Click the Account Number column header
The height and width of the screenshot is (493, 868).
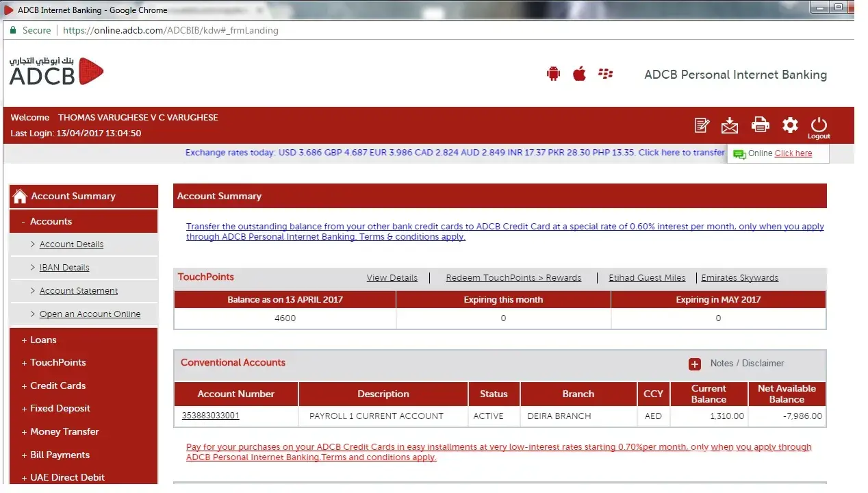coord(236,394)
